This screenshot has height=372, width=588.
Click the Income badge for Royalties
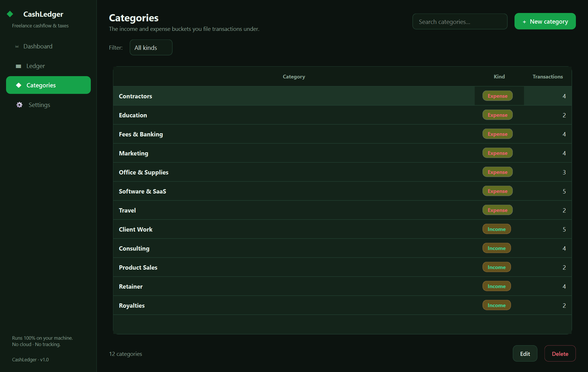pos(497,305)
